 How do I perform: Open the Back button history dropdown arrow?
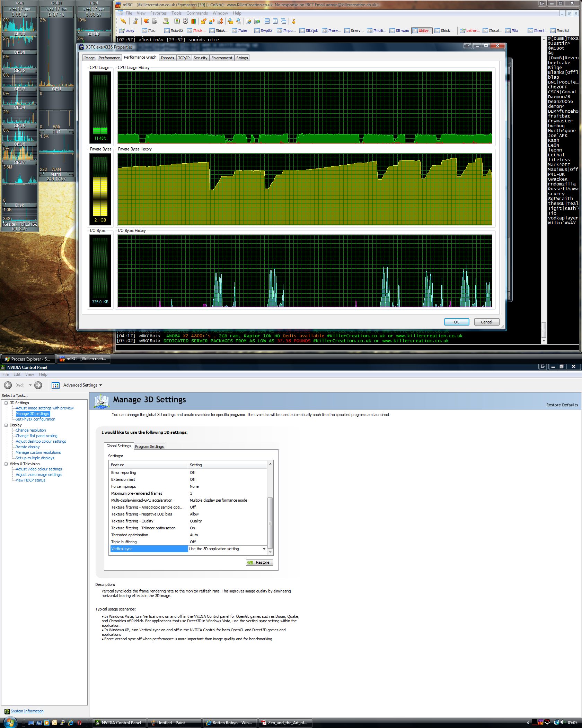(x=30, y=385)
